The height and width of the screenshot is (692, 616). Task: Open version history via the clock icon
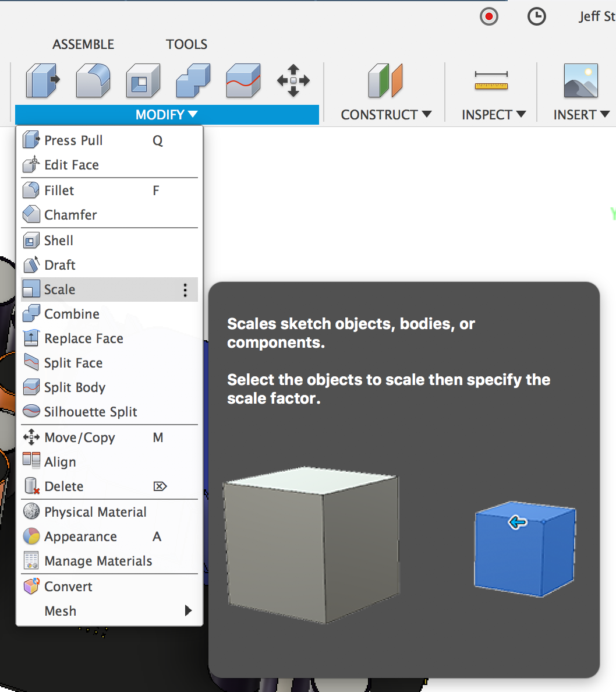point(537,16)
